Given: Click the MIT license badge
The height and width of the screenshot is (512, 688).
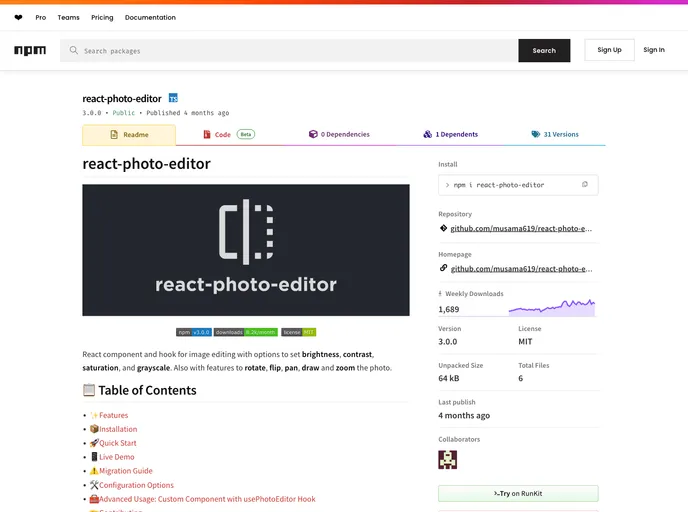Looking at the screenshot, I should (298, 332).
